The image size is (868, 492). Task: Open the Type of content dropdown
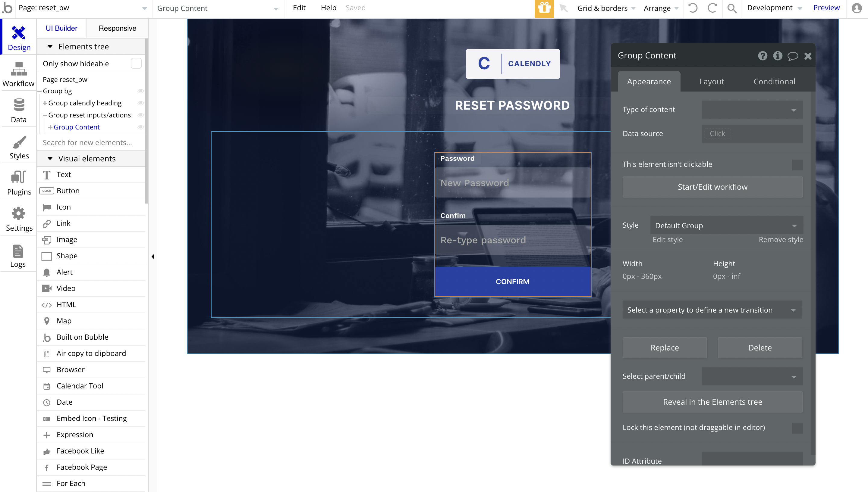coord(752,110)
